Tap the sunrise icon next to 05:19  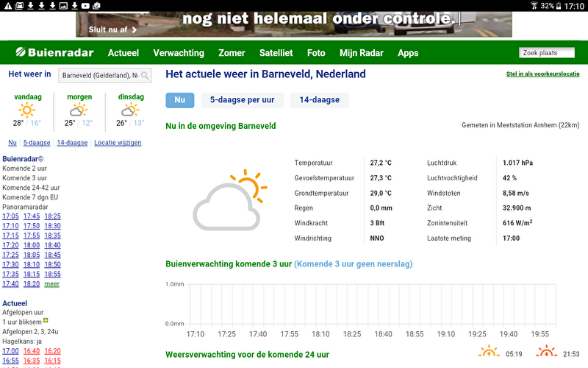pos(489,352)
